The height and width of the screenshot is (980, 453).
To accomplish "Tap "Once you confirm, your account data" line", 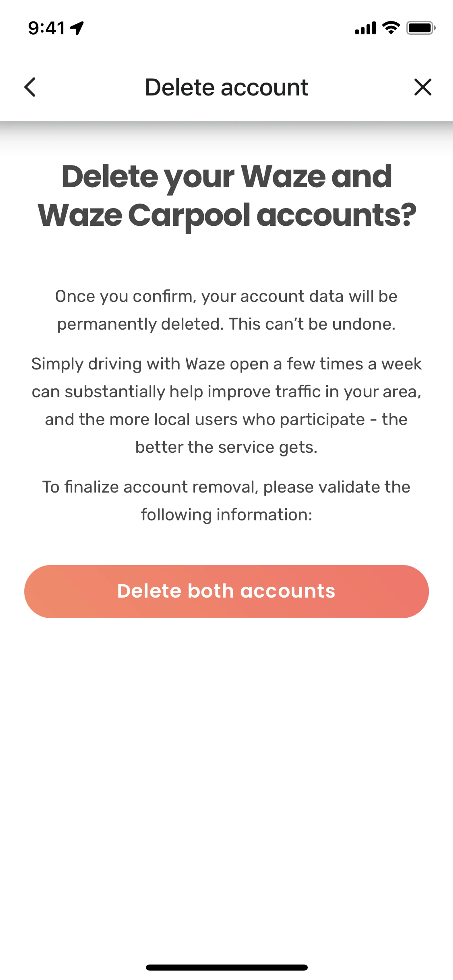I will 226,296.
